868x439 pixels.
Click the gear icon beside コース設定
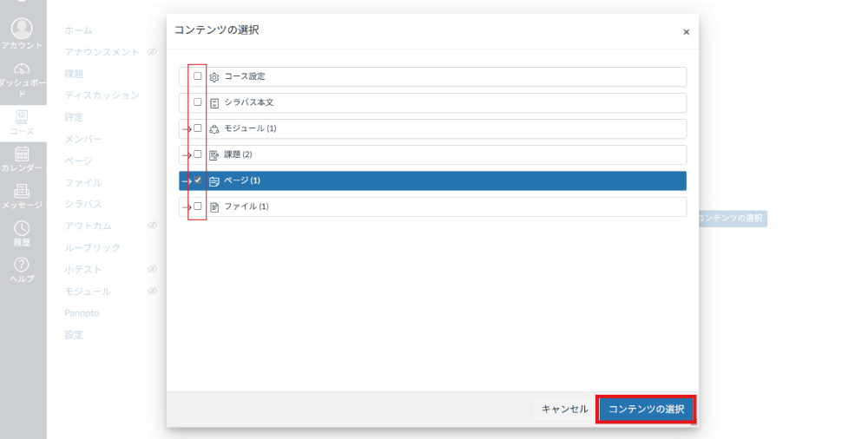click(214, 77)
